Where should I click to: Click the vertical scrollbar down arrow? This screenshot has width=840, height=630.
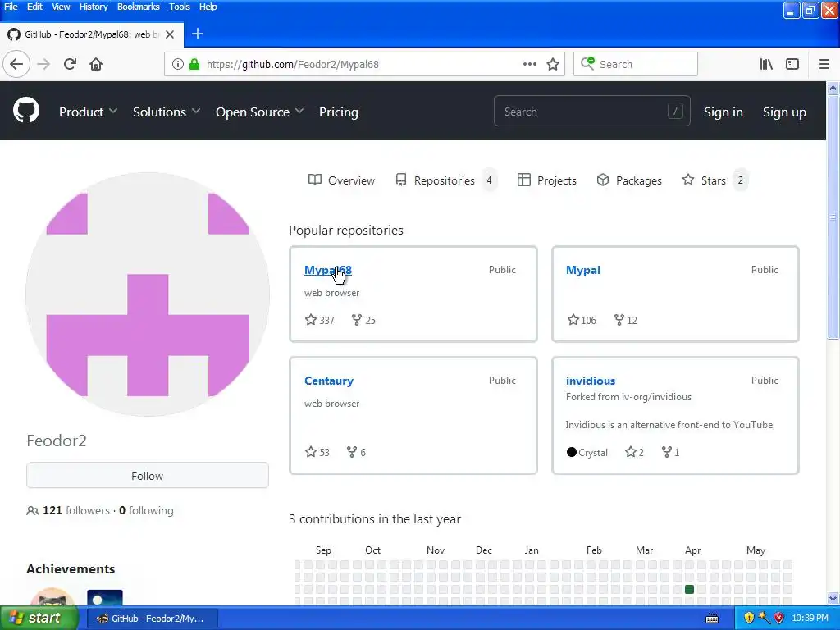point(833,598)
